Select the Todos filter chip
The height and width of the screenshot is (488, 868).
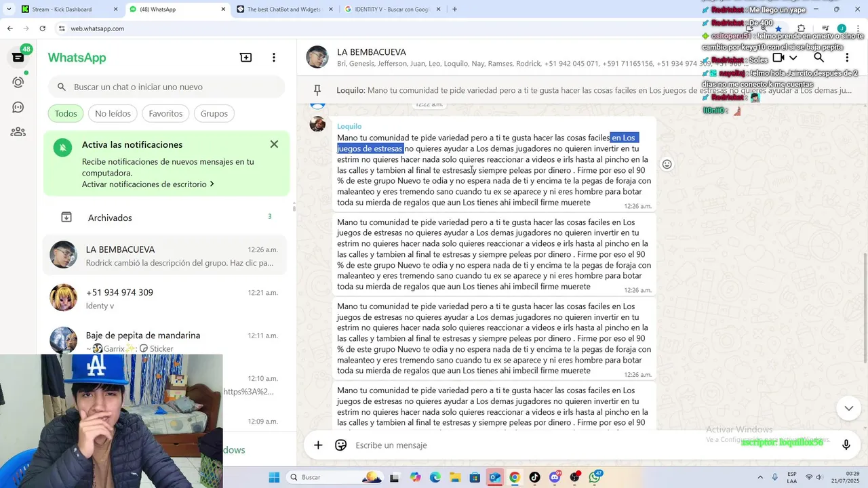(66, 113)
